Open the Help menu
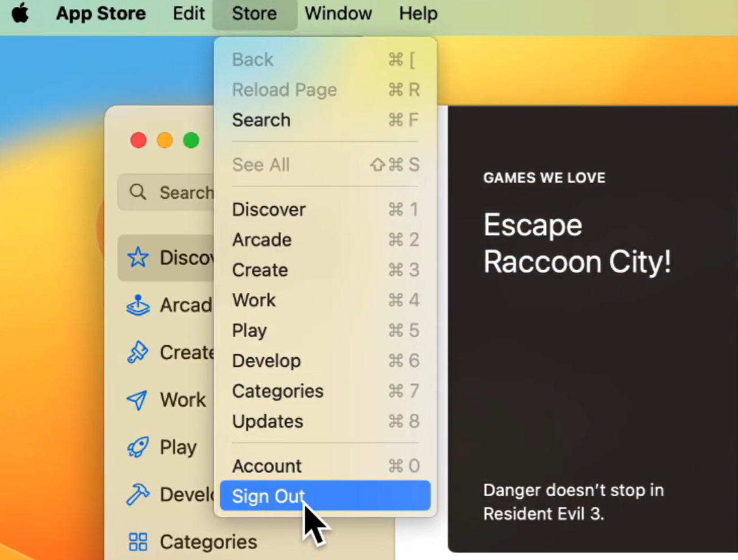Image resolution: width=738 pixels, height=560 pixels. pyautogui.click(x=418, y=13)
